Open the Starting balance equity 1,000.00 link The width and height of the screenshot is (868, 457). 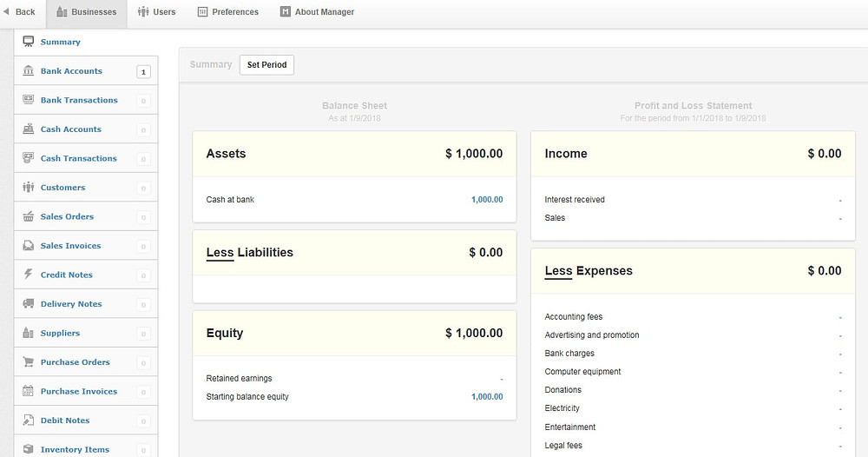(487, 397)
